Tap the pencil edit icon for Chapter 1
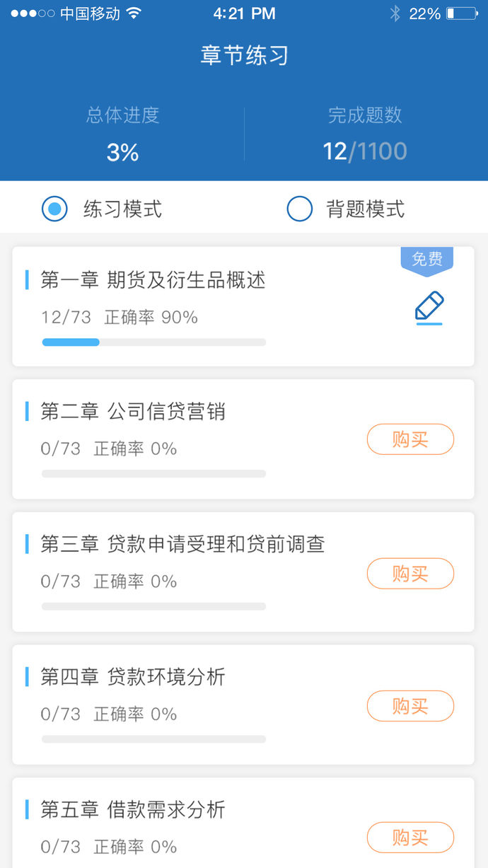488x868 pixels. click(x=429, y=308)
